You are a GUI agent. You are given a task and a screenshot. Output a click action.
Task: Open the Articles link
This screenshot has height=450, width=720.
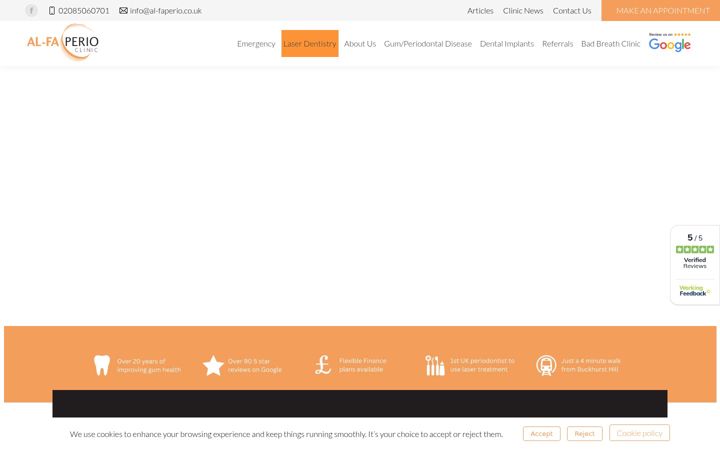tap(480, 11)
